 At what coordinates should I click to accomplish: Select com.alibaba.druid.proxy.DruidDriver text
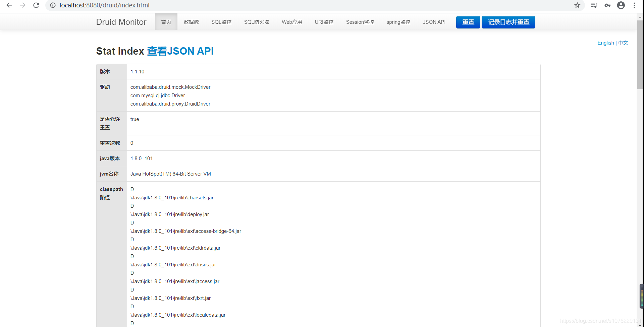[x=170, y=104]
